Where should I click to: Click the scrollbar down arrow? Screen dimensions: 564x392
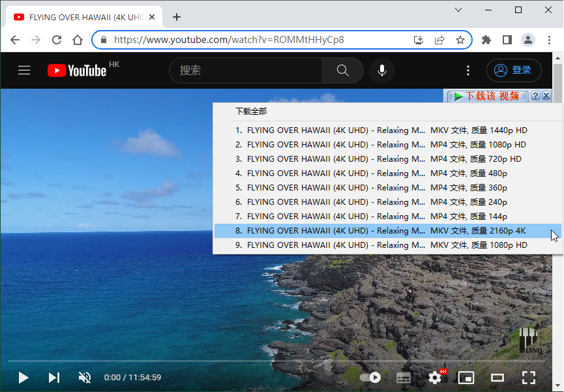tap(557, 386)
